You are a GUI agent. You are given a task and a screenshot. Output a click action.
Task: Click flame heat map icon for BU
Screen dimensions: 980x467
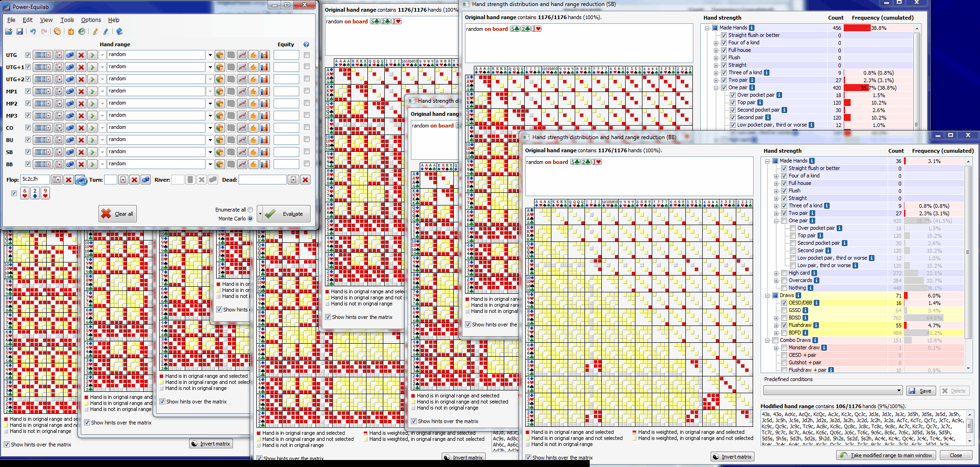click(254, 140)
